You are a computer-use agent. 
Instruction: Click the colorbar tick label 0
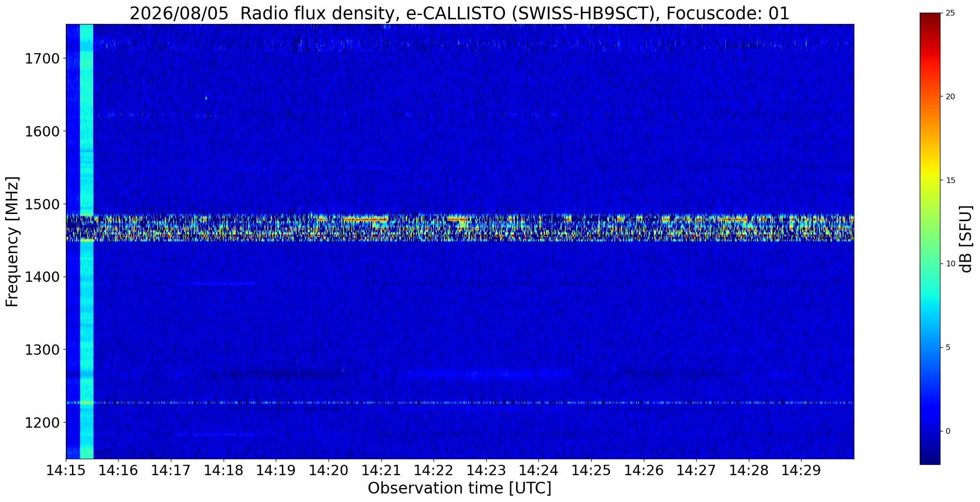(948, 431)
